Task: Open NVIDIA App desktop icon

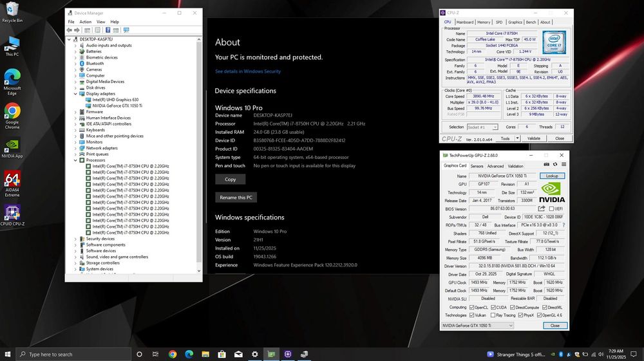Action: pos(12,149)
